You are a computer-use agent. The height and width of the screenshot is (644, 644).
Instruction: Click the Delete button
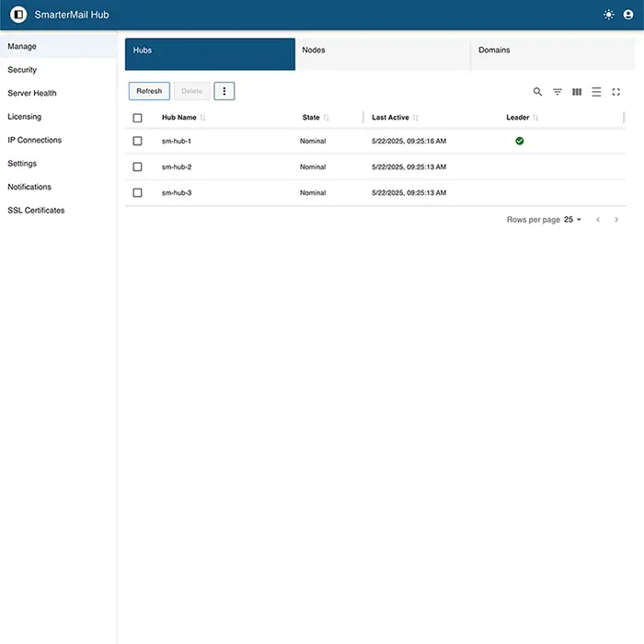[191, 91]
